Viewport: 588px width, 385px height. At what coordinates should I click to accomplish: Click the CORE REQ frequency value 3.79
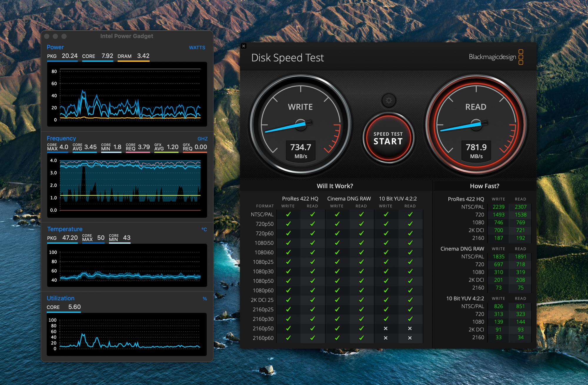point(144,147)
